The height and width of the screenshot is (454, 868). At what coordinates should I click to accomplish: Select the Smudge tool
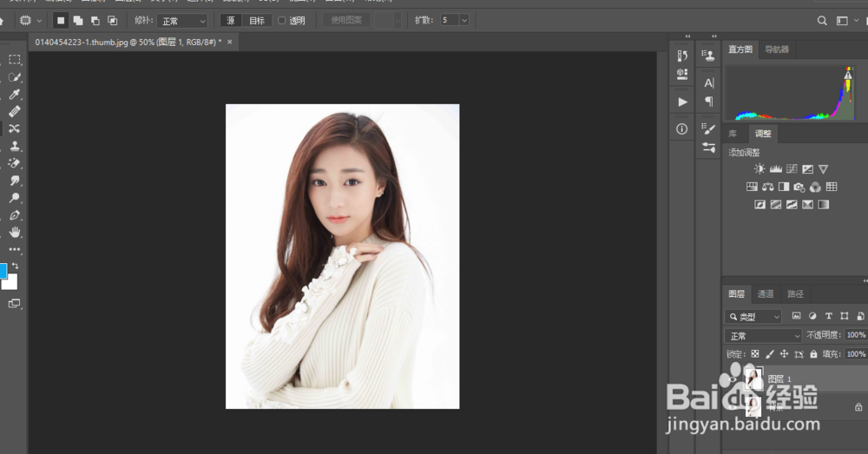[15, 181]
